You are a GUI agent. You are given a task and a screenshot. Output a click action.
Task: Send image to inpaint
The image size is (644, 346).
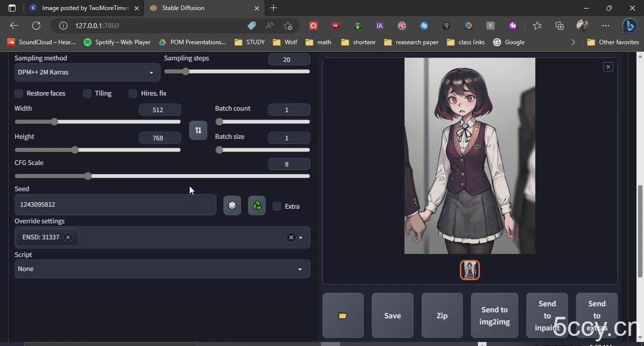click(547, 315)
